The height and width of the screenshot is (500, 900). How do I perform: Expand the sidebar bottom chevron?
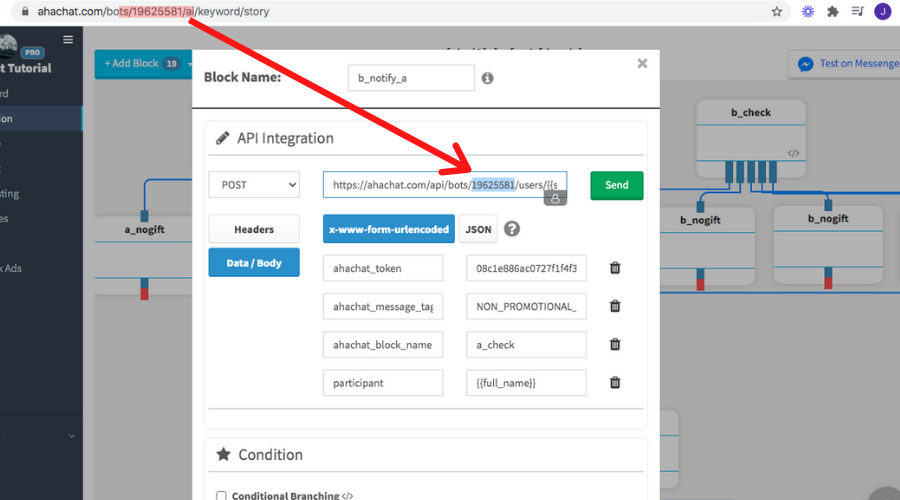pyautogui.click(x=71, y=436)
